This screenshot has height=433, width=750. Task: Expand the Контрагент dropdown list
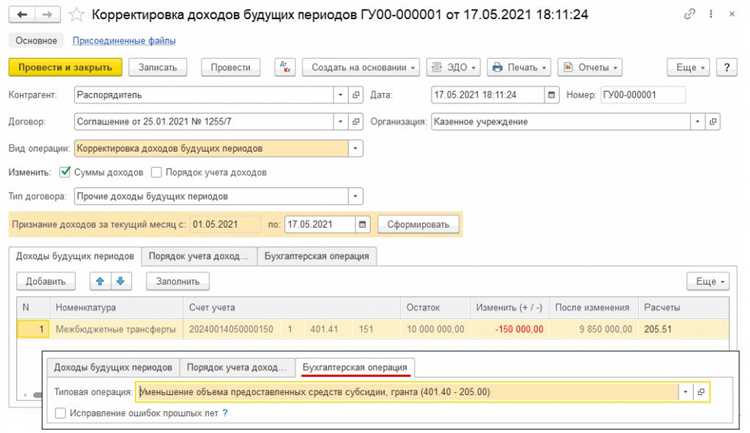pos(341,95)
